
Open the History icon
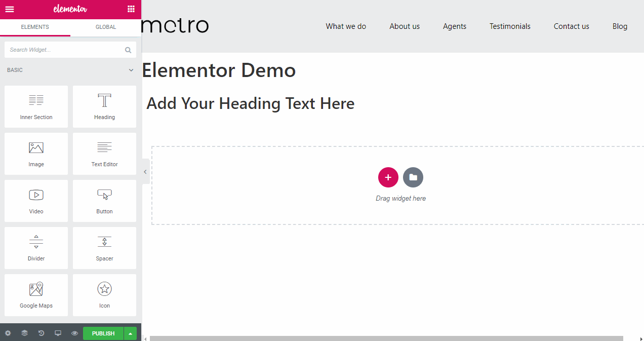coord(41,333)
